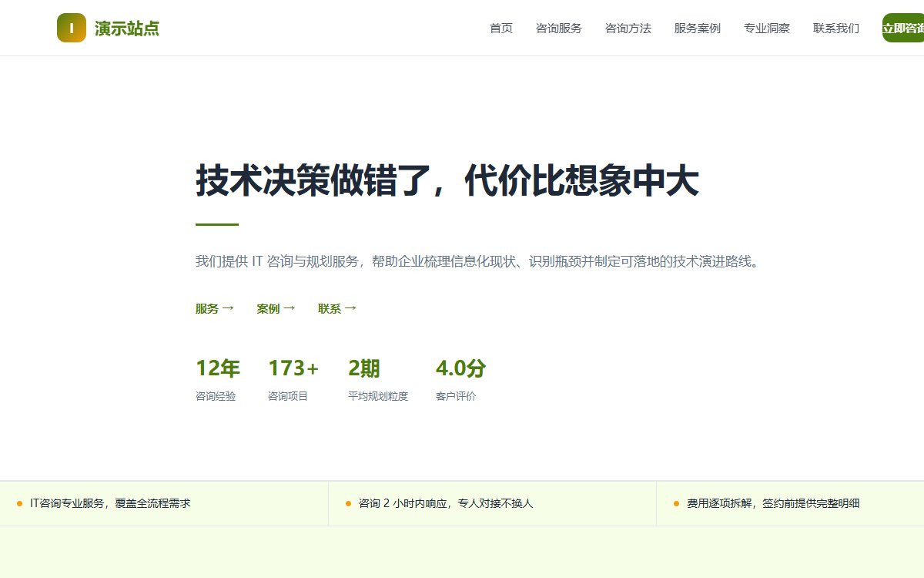The height and width of the screenshot is (578, 924).
Task: Click the green 立即咨询 button
Action: coord(903,29)
